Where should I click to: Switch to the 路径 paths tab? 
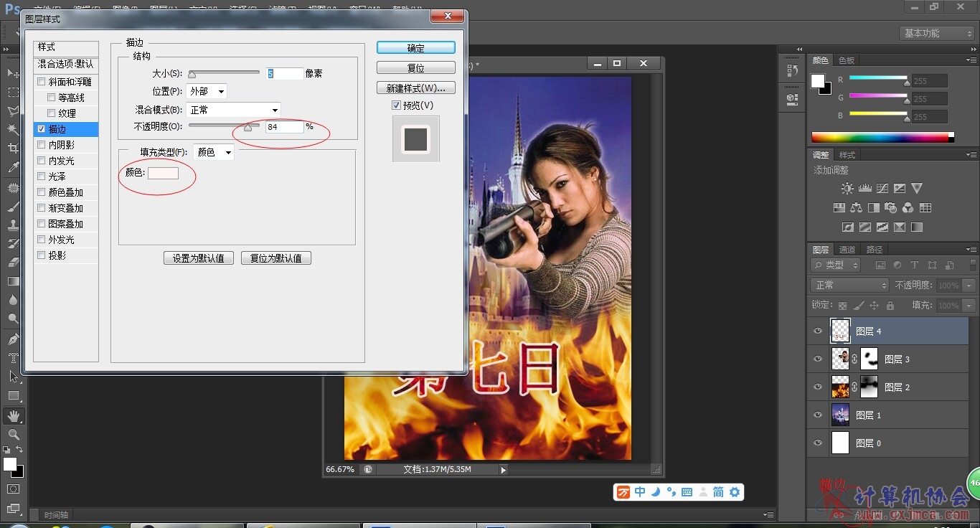(x=875, y=250)
